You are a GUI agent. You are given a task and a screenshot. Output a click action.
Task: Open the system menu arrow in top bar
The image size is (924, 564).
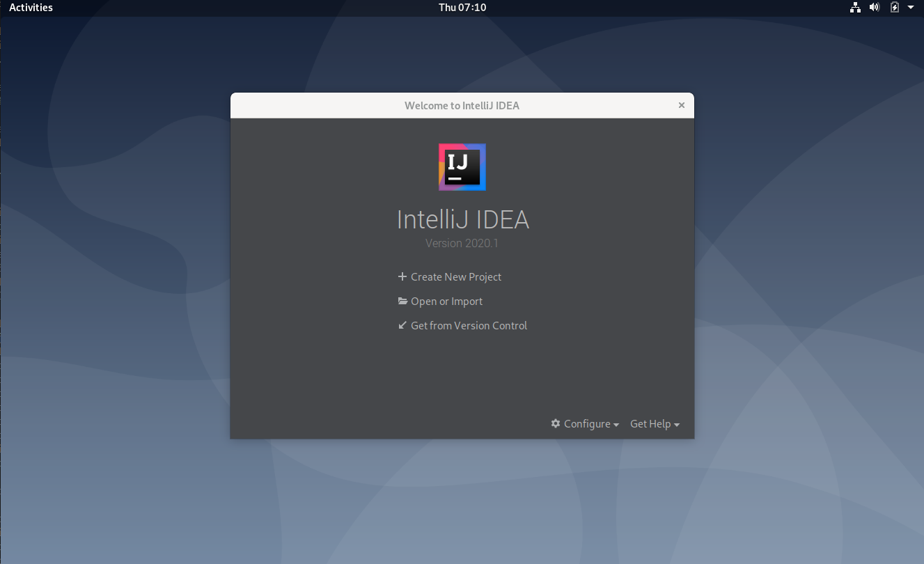(911, 8)
